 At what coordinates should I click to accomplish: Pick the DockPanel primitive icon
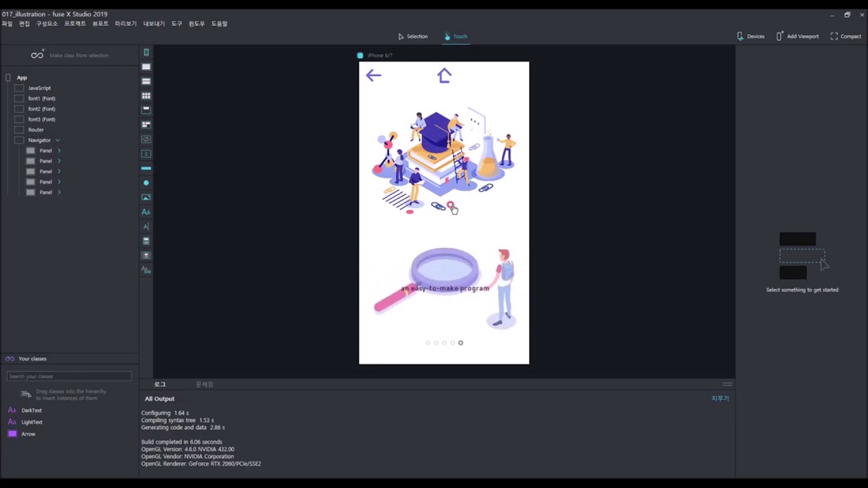(146, 110)
